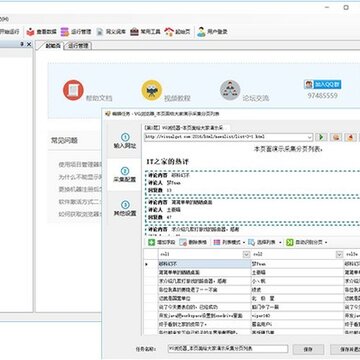Expand the URL address dropdown arrow
Viewport: 360px width, 360px height.
309,137
